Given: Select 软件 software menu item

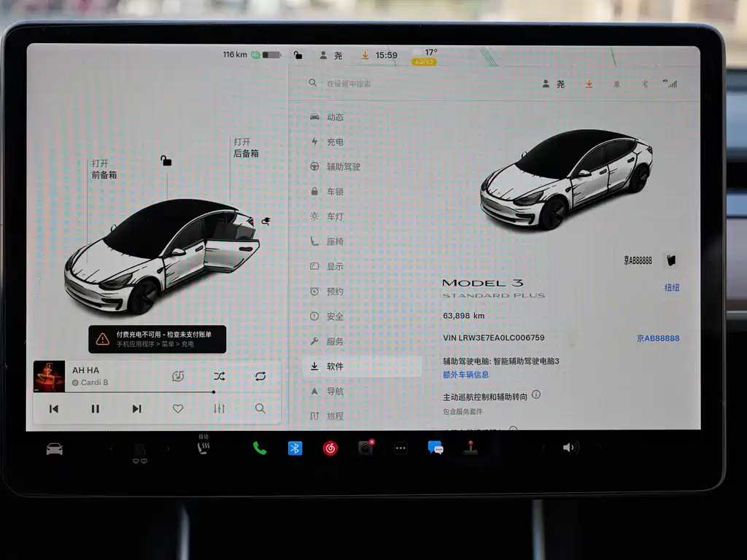Looking at the screenshot, I should coord(362,366).
